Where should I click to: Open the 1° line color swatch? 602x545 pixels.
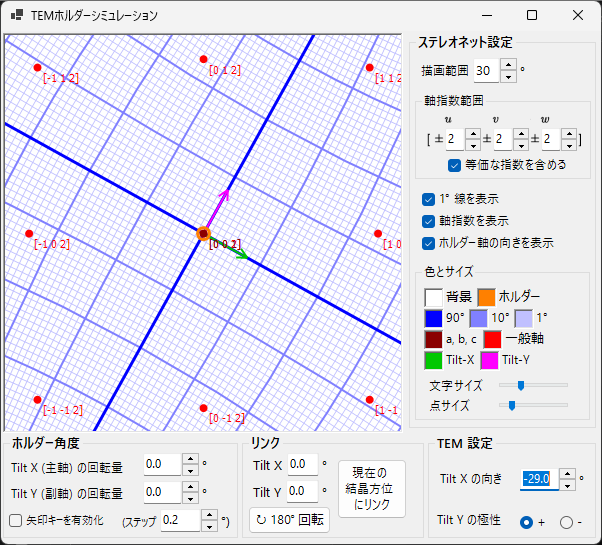[x=524, y=319]
